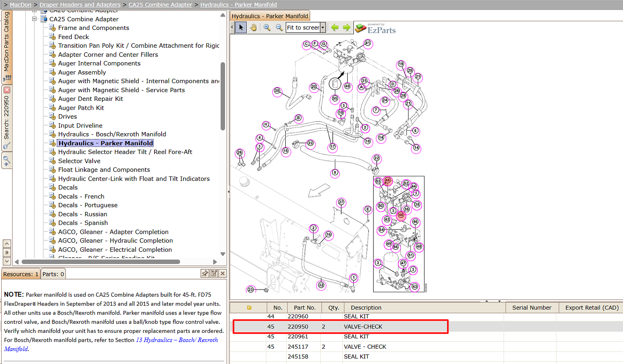Start a new search with magnifier-plus icon
Viewport: 623px width, 364px height.
[7, 161]
